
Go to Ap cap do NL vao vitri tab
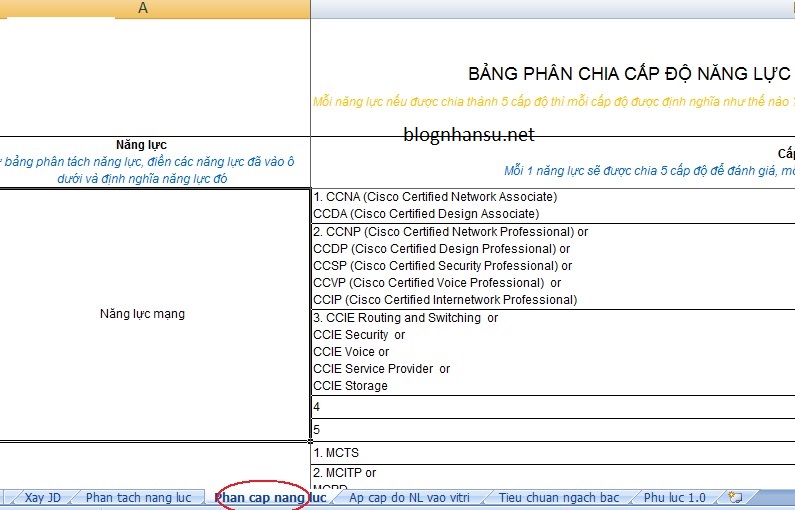410,497
